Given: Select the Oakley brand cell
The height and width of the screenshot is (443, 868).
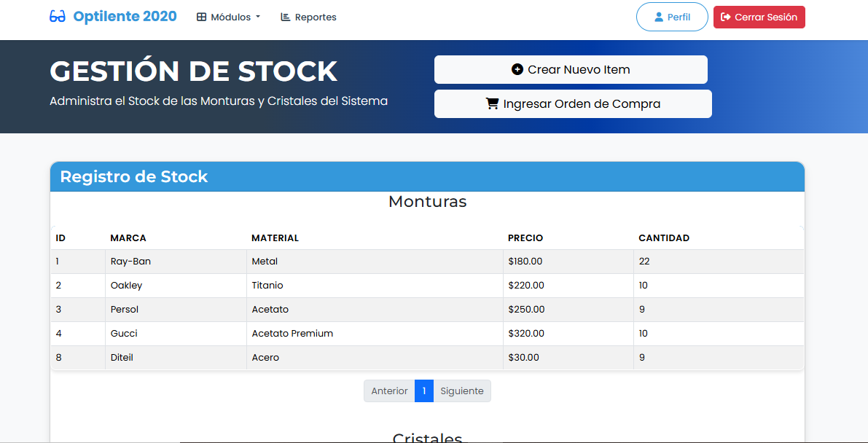Looking at the screenshot, I should tap(176, 286).
